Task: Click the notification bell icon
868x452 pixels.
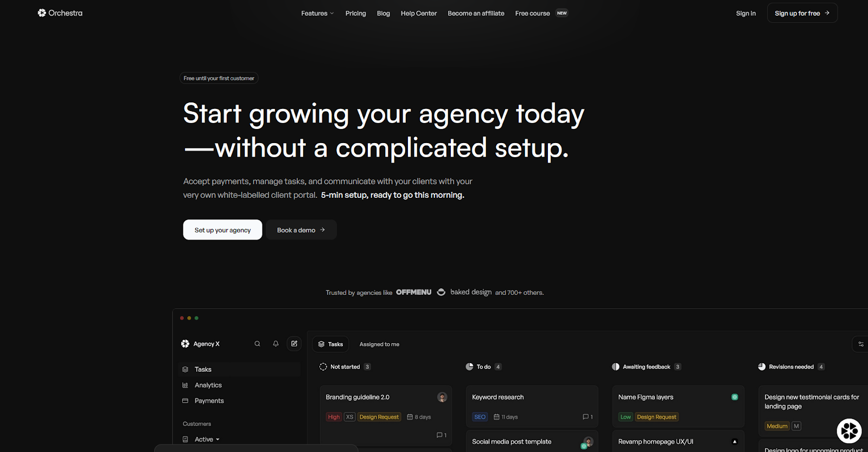Action: click(276, 344)
